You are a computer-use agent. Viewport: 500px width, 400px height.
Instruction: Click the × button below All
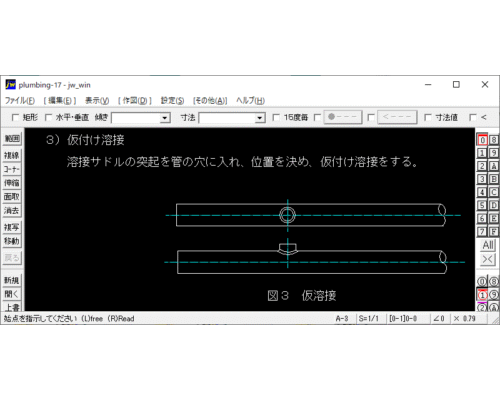pyautogui.click(x=488, y=259)
